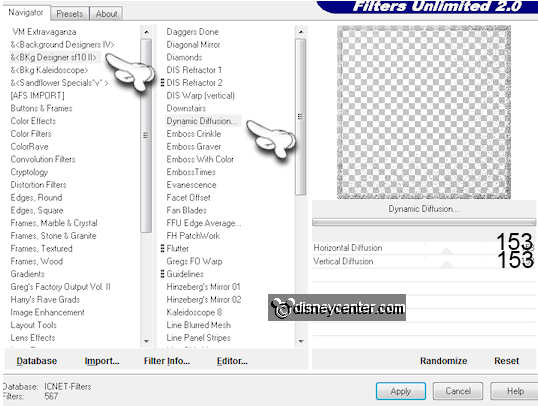Click the Reset button
Viewport: 538px width, 406px height.
tap(506, 361)
